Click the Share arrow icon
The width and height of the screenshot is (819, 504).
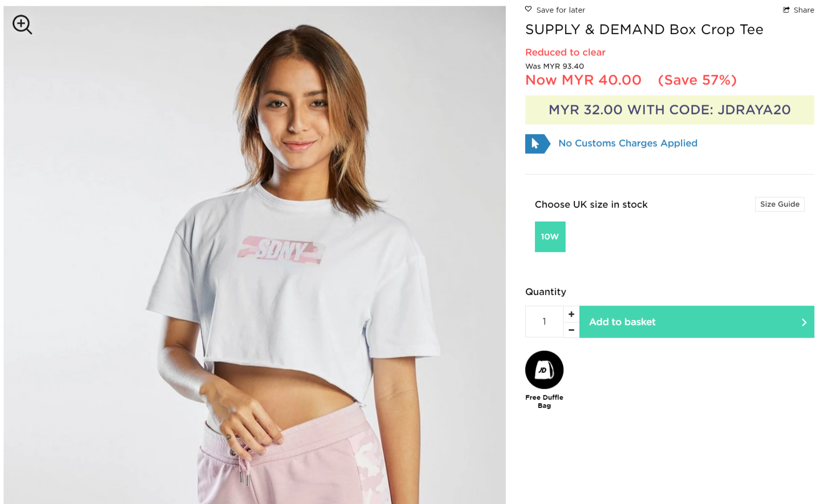[x=786, y=10]
